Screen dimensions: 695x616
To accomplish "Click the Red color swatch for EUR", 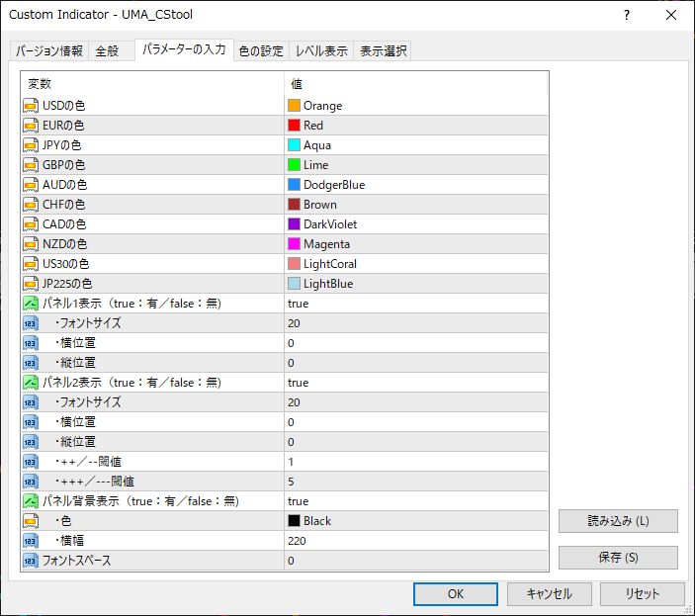I will (x=294, y=126).
